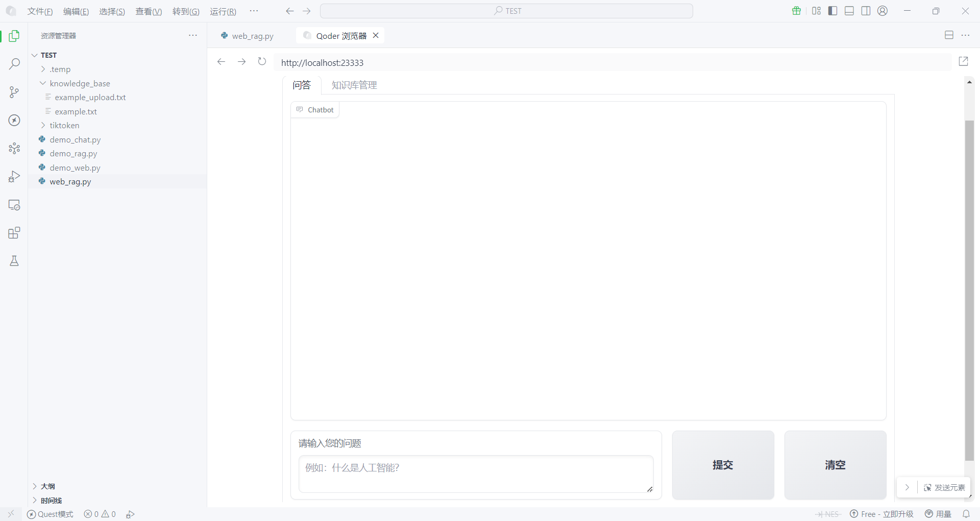
Task: Expand the .temp folder
Action: pos(43,69)
